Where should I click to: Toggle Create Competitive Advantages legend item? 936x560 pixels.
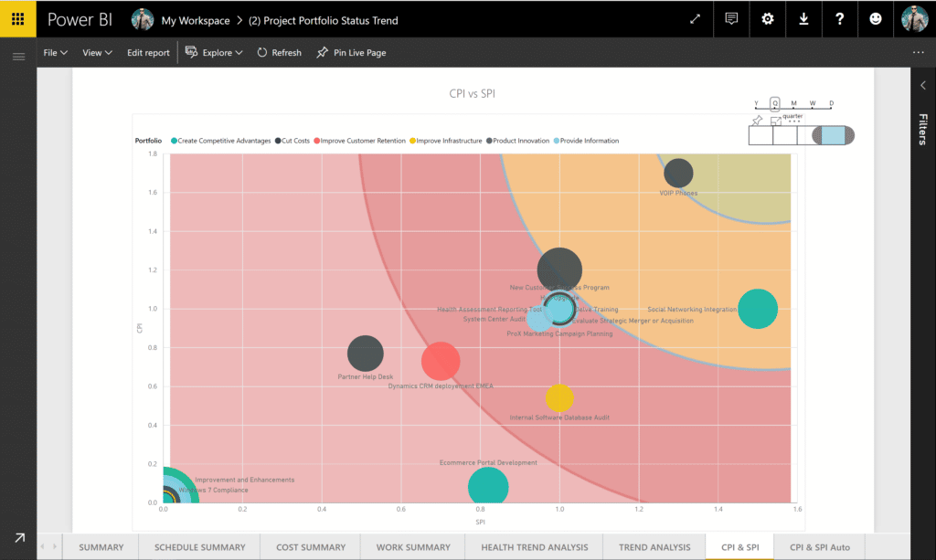click(x=221, y=141)
